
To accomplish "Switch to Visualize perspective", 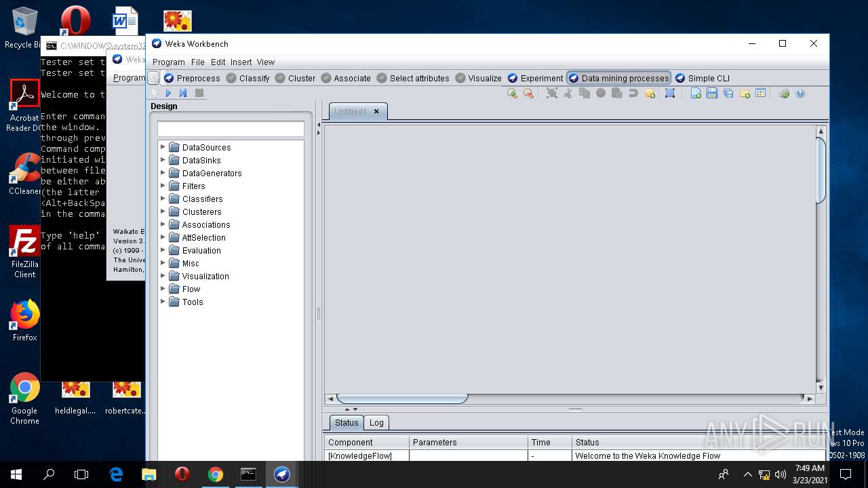I will [x=479, y=78].
